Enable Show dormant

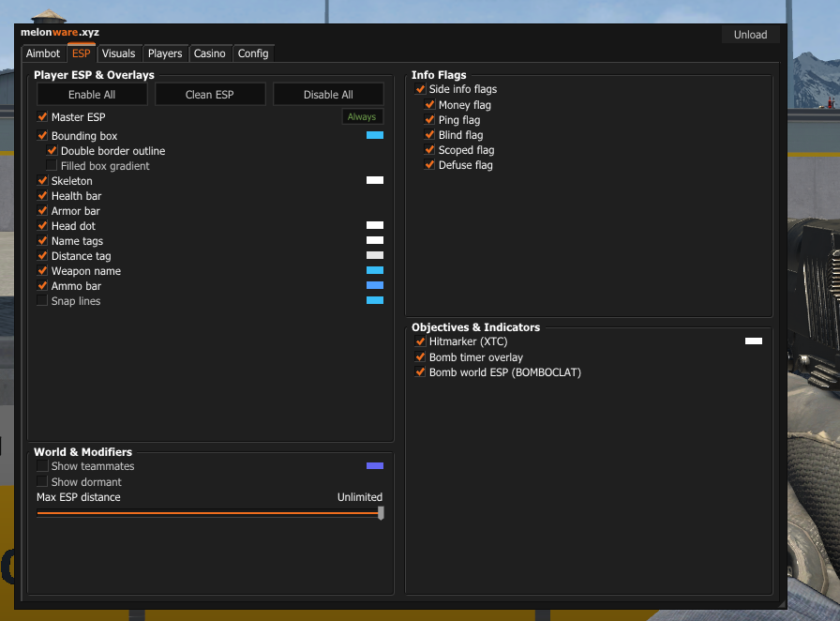42,481
